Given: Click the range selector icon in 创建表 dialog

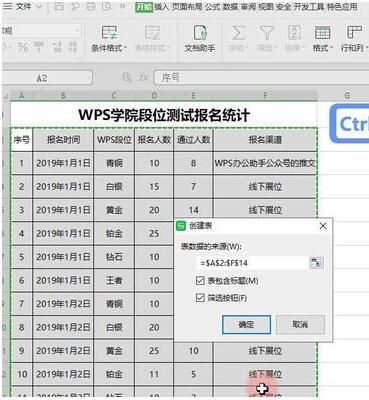Looking at the screenshot, I should 316,263.
